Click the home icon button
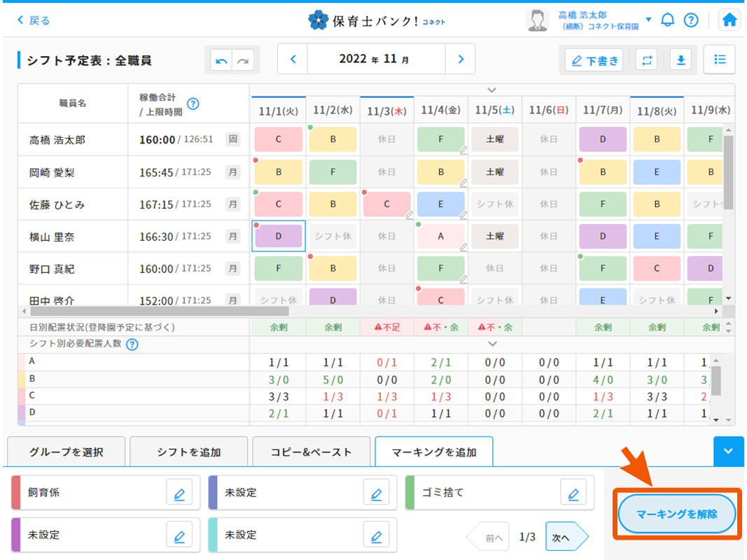 (729, 20)
